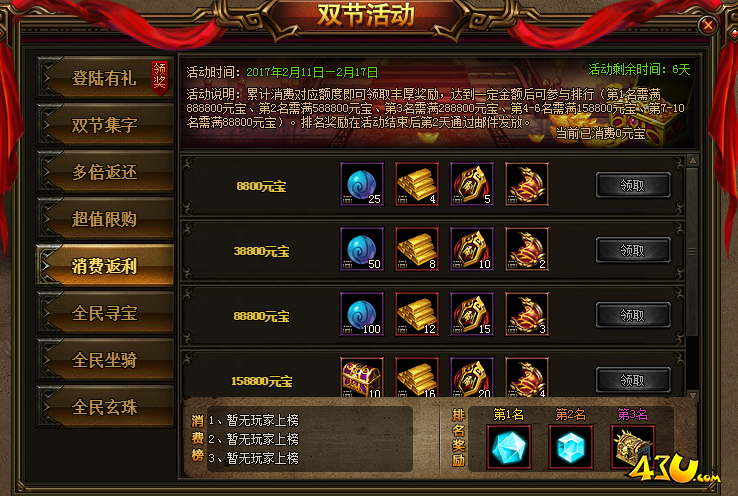Open the 超值限购 tab
Screen dimensions: 738x496
[x=104, y=219]
